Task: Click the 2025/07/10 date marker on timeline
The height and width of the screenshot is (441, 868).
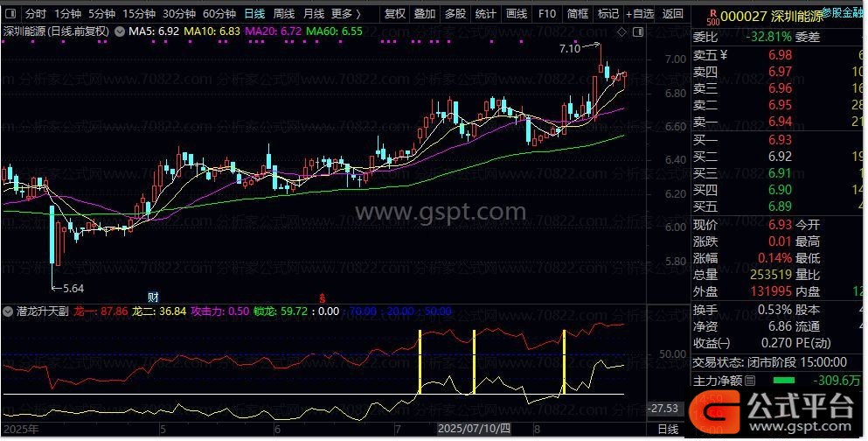Action: coord(472,430)
